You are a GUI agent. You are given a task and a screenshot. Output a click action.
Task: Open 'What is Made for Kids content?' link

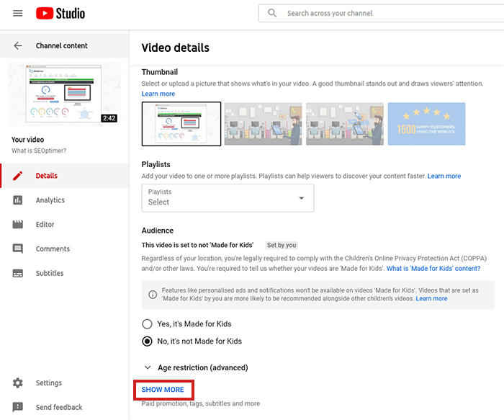pyautogui.click(x=433, y=269)
